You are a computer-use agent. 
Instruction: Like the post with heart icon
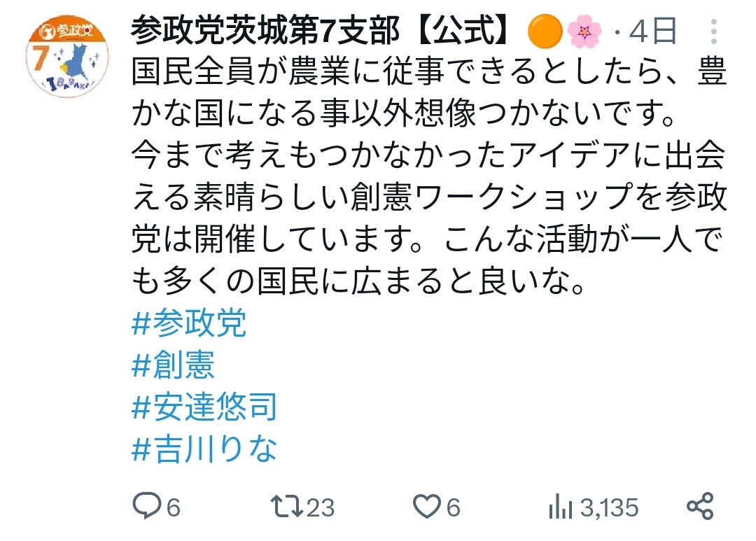(x=427, y=506)
